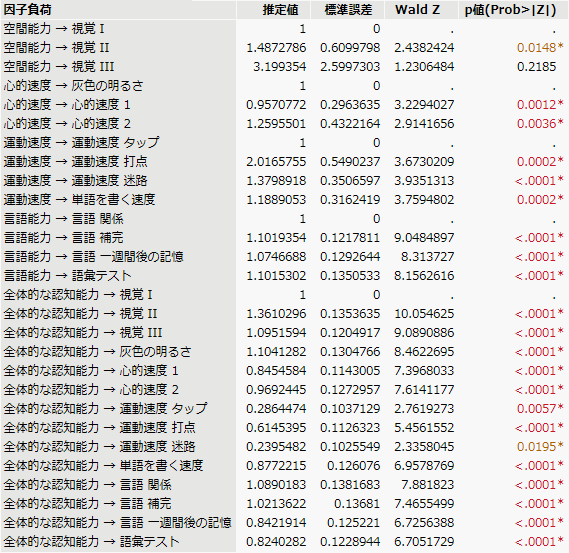This screenshot has height=553, width=569.
Task: Select row 言語能力 → 言語 関係
Action: point(284,218)
